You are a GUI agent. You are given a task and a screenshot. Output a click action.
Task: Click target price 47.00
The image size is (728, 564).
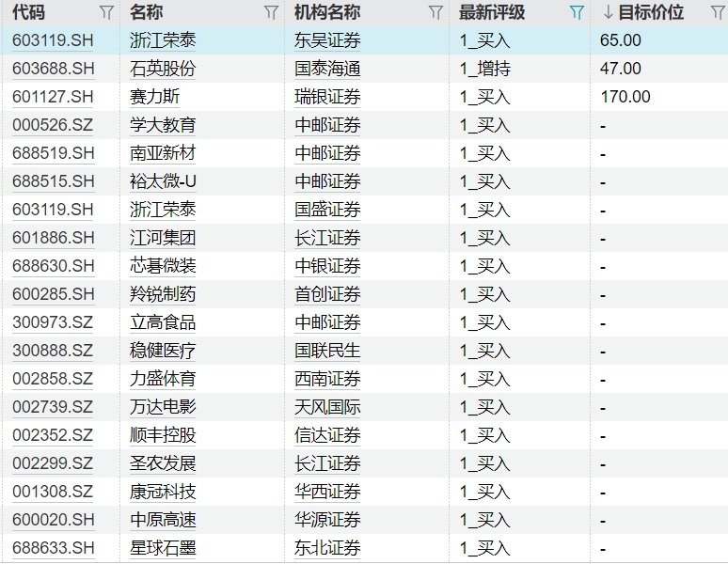click(620, 69)
